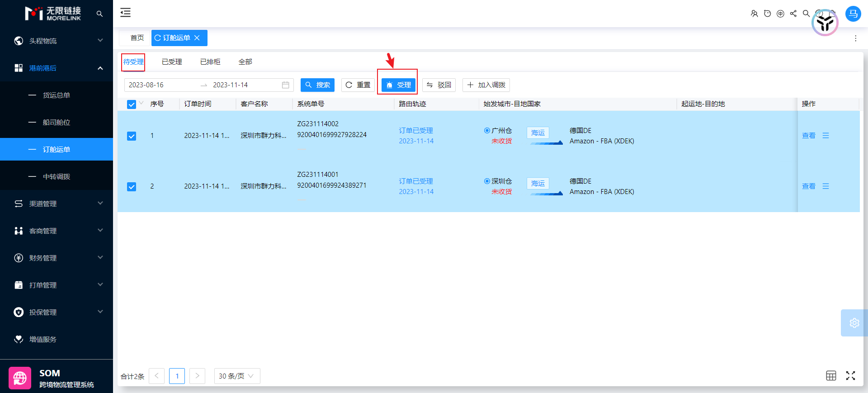Switch to the 已排柜 tab
Screen dimensions: 868x393
click(x=210, y=62)
